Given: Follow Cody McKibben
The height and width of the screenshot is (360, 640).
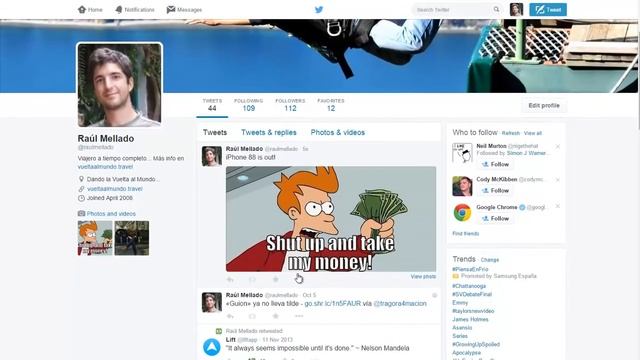Looking at the screenshot, I should 496,191.
